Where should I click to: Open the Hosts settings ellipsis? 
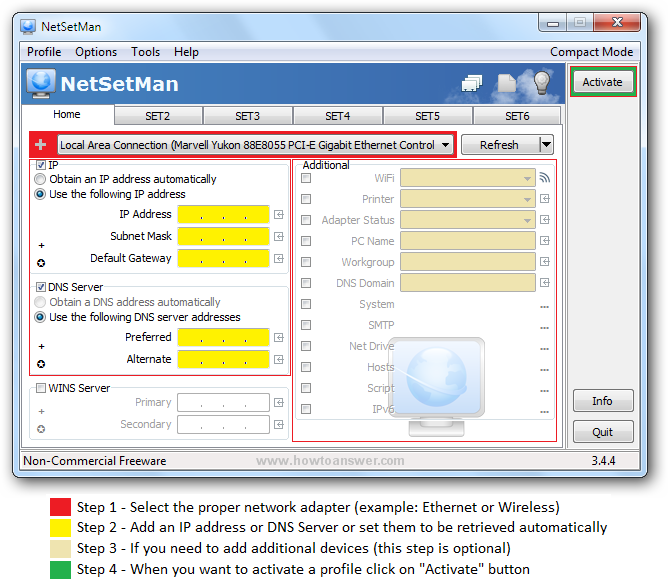[x=544, y=370]
